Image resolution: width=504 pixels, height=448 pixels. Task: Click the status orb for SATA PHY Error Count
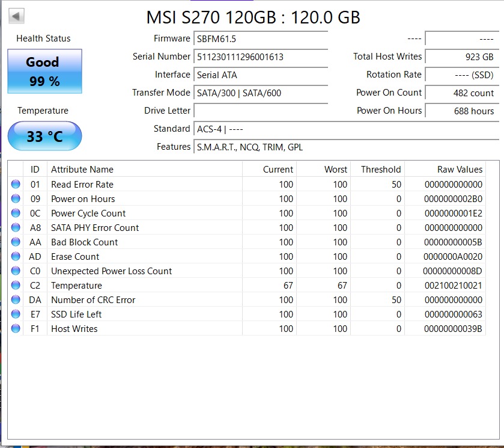click(16, 227)
